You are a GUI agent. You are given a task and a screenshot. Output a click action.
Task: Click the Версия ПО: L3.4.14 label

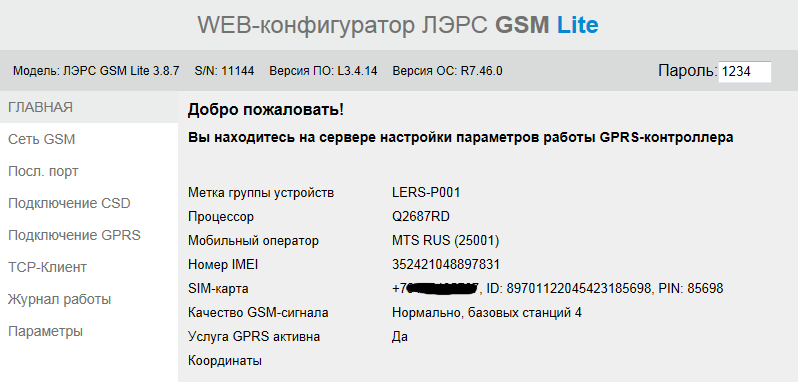click(323, 71)
